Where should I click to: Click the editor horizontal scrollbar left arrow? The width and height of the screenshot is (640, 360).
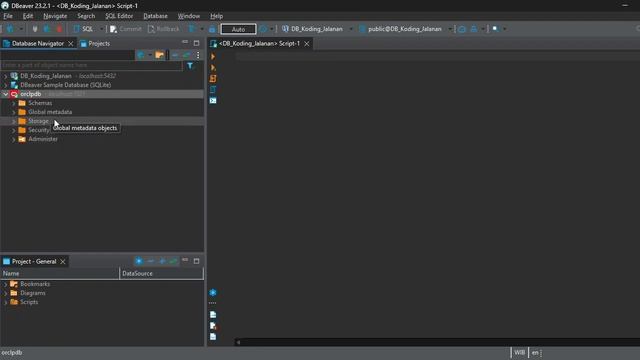click(238, 342)
